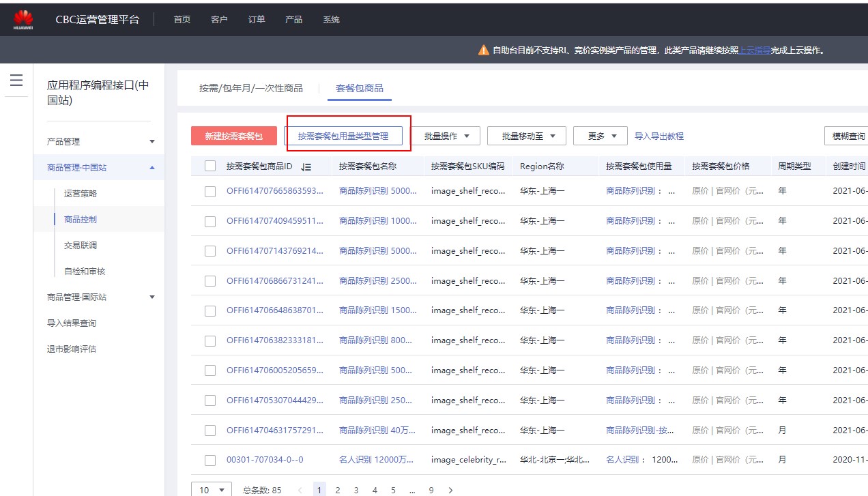Toggle the select-all header checkbox

(x=210, y=166)
